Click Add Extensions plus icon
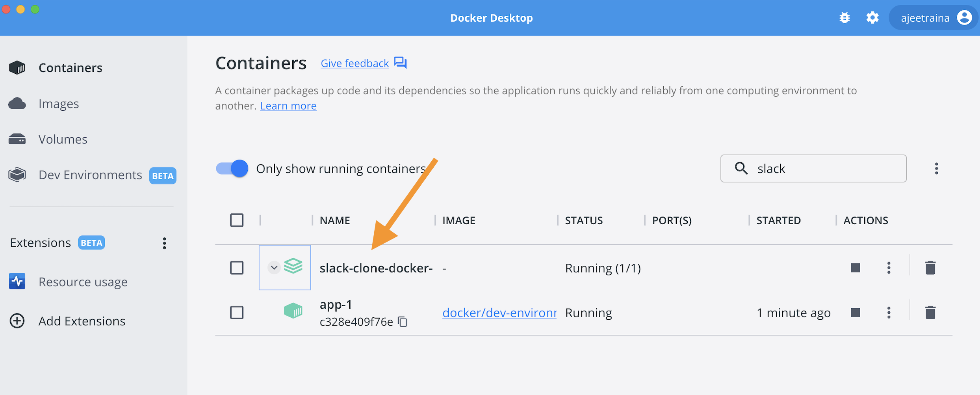This screenshot has height=395, width=980. click(17, 321)
